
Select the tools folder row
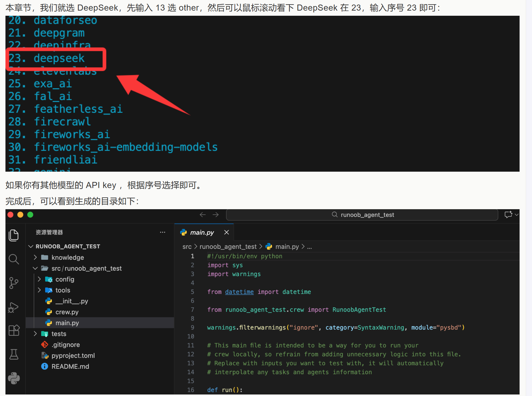click(100, 290)
